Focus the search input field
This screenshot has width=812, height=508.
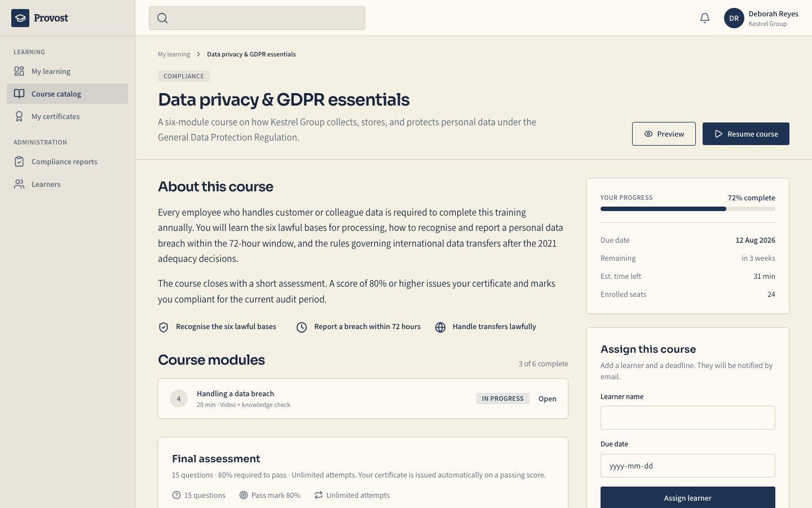tap(257, 18)
